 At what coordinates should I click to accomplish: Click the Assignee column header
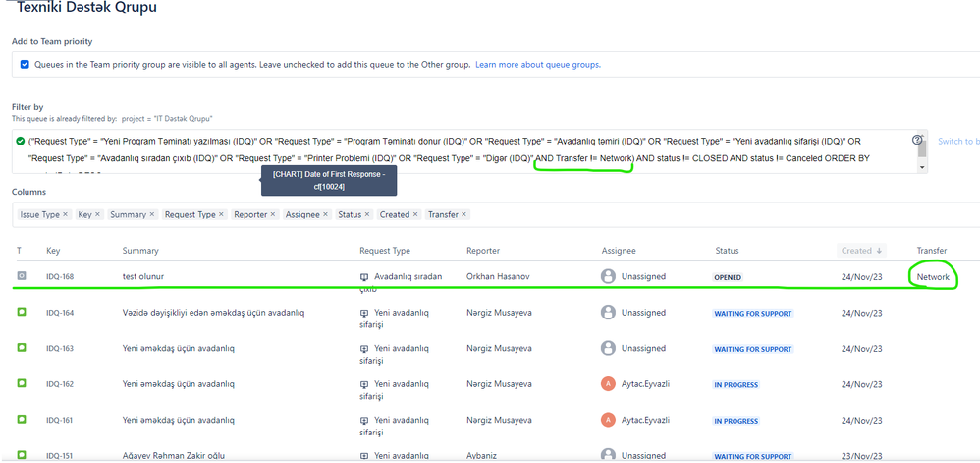pos(619,251)
